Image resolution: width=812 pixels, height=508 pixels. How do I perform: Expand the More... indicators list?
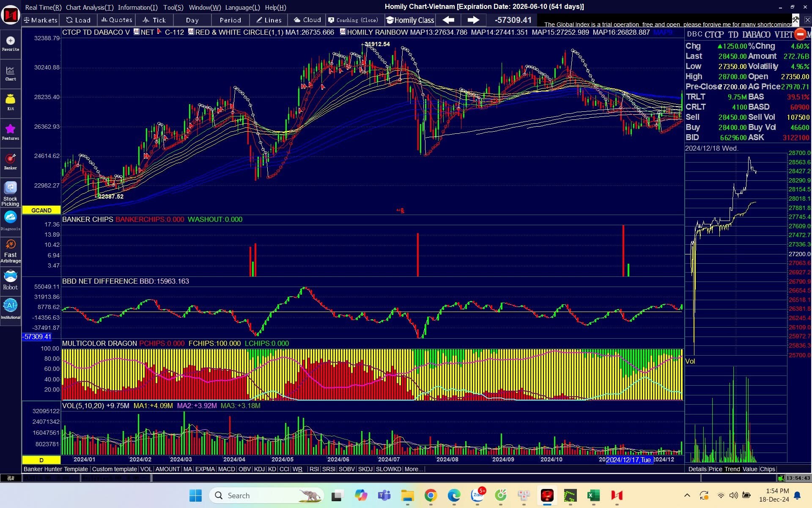[x=413, y=469]
